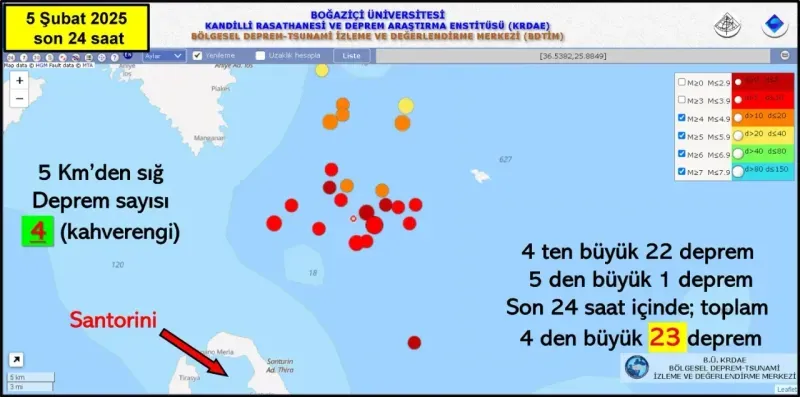
Task: Click the orange d>10 d≤20 depth swatch
Action: click(x=763, y=117)
